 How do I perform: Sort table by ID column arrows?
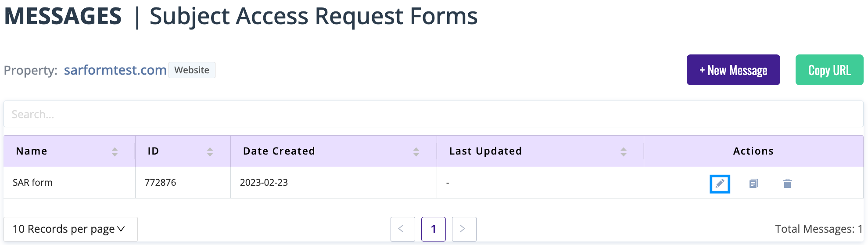(x=210, y=152)
